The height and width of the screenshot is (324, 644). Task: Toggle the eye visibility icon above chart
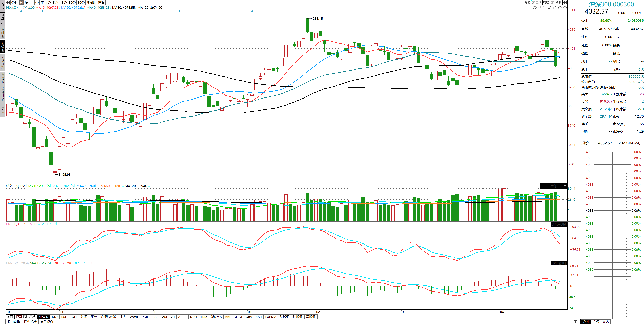coord(534,8)
